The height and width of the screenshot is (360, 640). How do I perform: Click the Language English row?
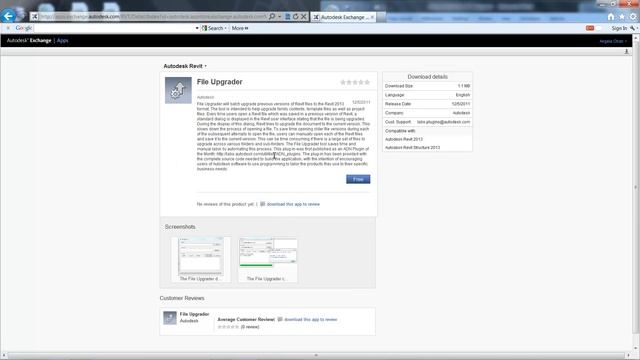coord(427,95)
